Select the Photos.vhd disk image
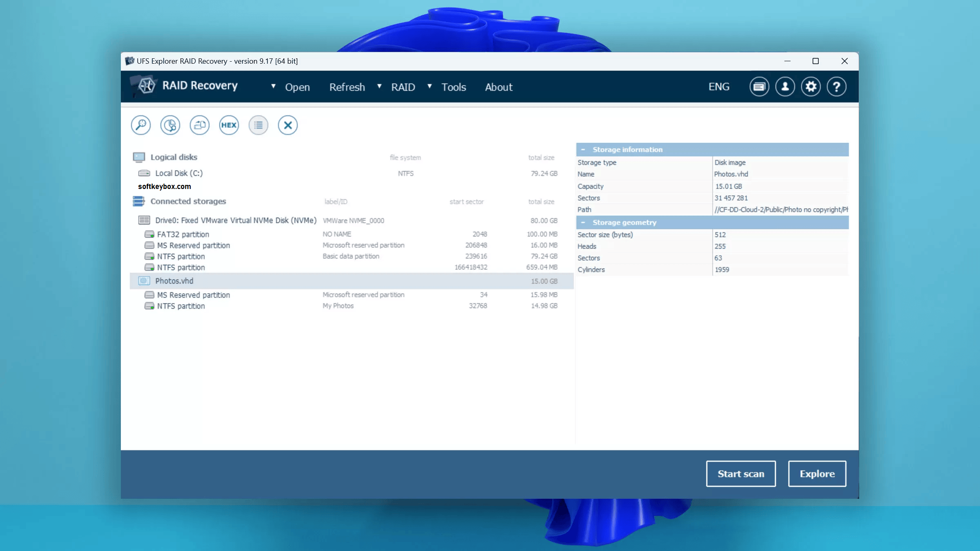This screenshot has height=551, width=980. click(175, 281)
